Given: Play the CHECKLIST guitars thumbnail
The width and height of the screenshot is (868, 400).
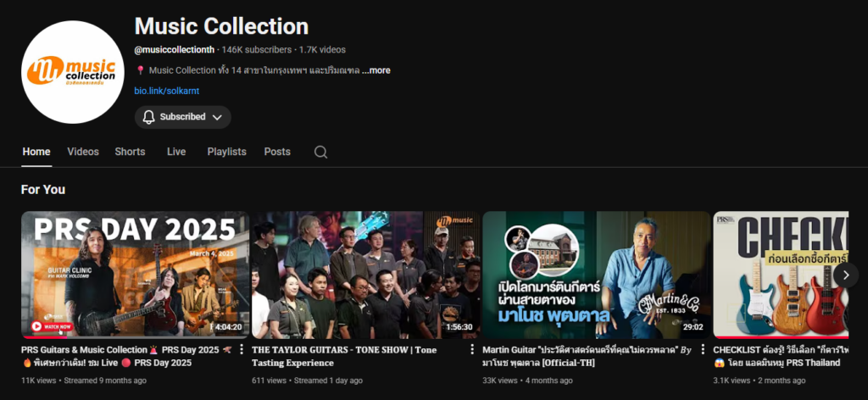Looking at the screenshot, I should [x=781, y=275].
